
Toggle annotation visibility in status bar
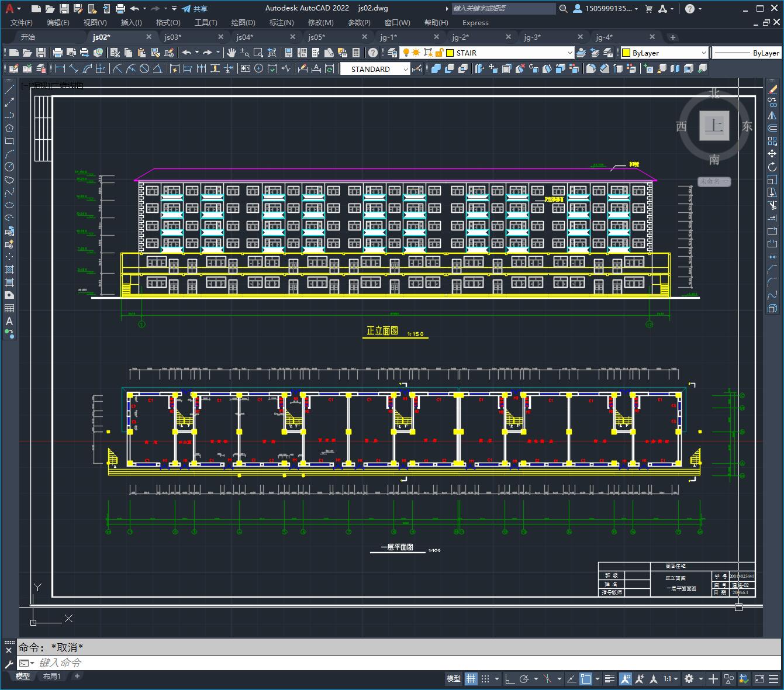[x=626, y=679]
